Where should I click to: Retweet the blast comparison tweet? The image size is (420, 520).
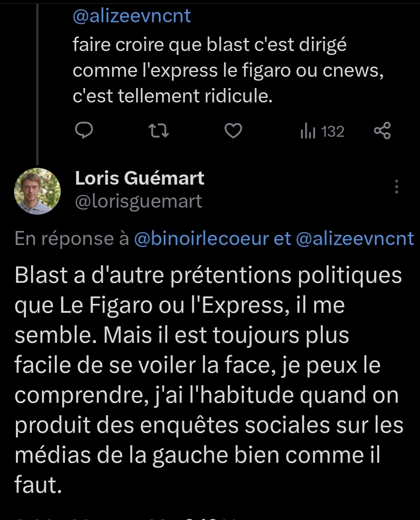tap(159, 131)
